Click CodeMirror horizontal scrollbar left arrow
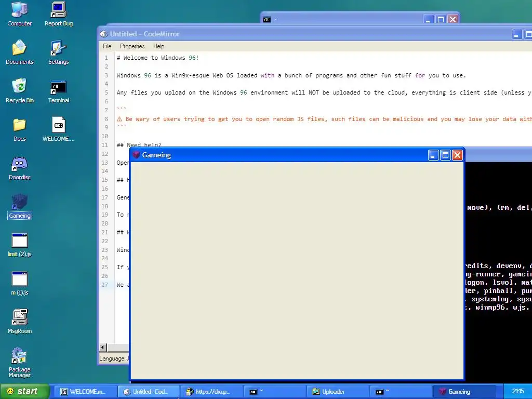The height and width of the screenshot is (399, 532). [x=103, y=347]
